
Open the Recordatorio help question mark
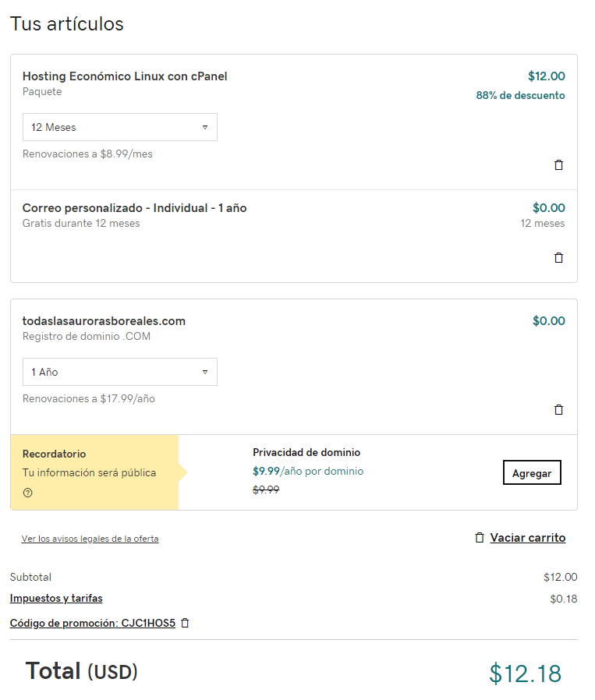(x=28, y=493)
